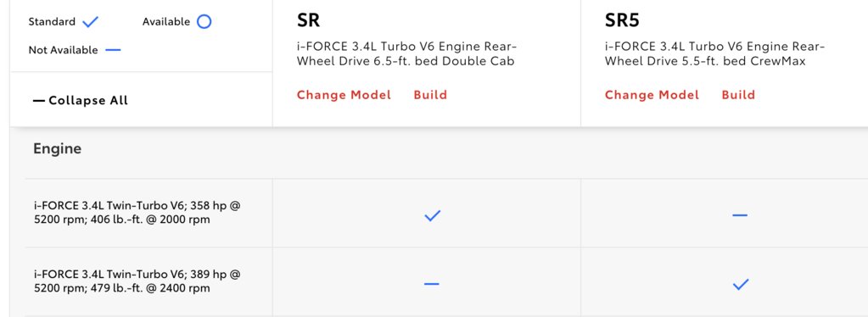
Task: Click the SR trim heading
Action: coord(308,20)
